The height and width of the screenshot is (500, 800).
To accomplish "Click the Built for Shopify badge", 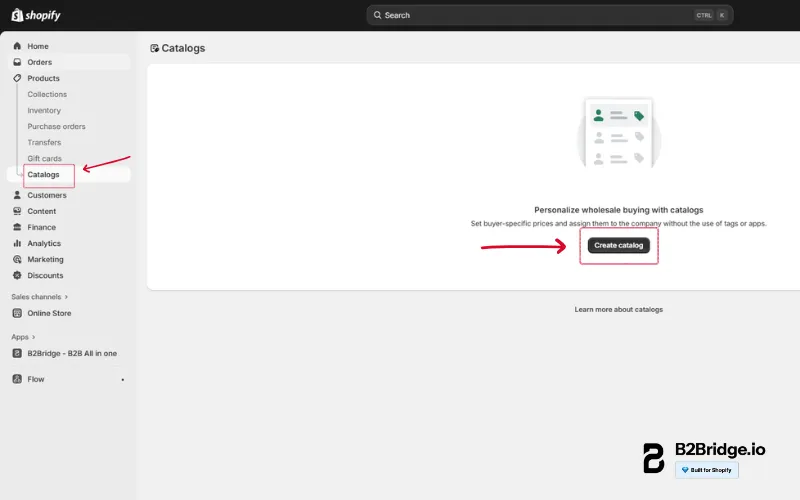I will click(707, 470).
